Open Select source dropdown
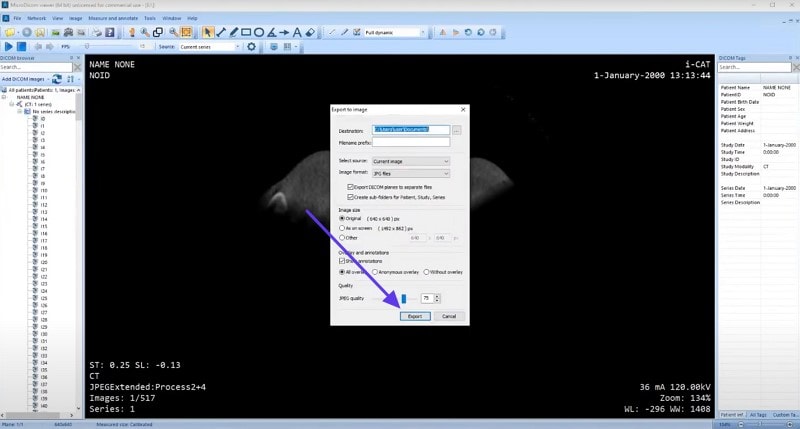The height and width of the screenshot is (429, 800). pos(411,161)
